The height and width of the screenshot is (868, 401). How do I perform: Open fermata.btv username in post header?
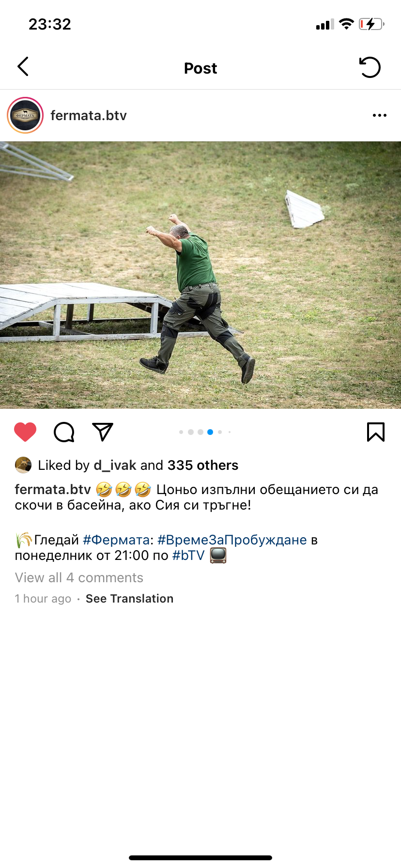coord(89,115)
